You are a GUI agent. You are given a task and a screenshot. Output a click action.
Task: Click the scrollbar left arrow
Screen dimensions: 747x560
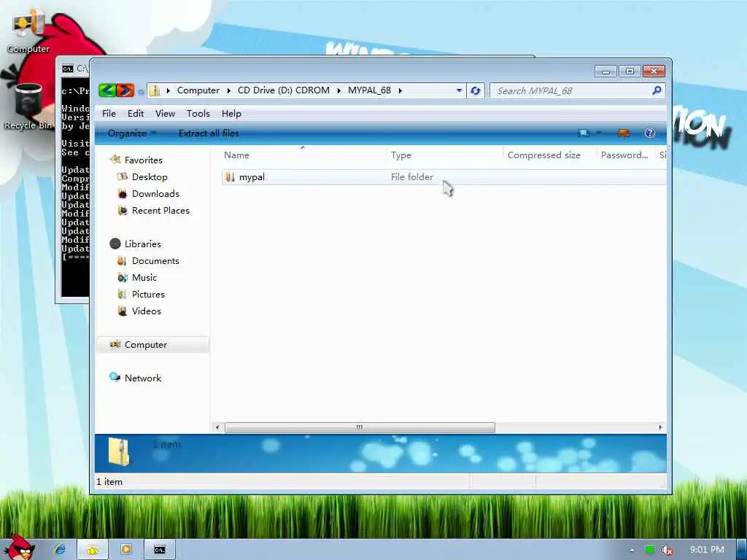click(x=217, y=427)
